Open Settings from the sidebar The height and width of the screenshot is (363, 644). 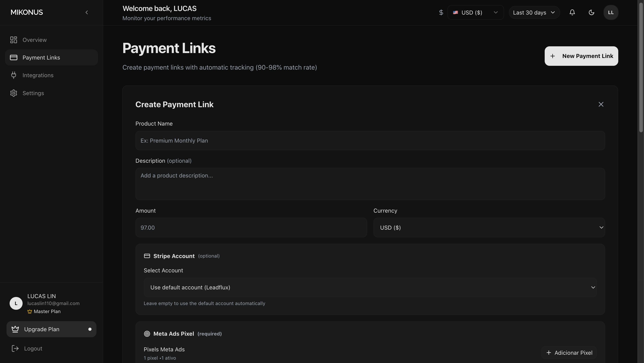tap(33, 93)
